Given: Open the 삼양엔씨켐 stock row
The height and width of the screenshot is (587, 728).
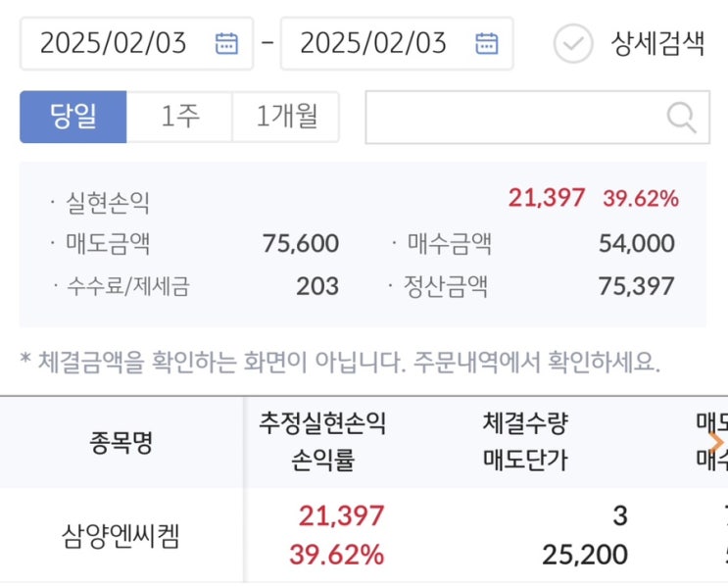Looking at the screenshot, I should point(121,537).
